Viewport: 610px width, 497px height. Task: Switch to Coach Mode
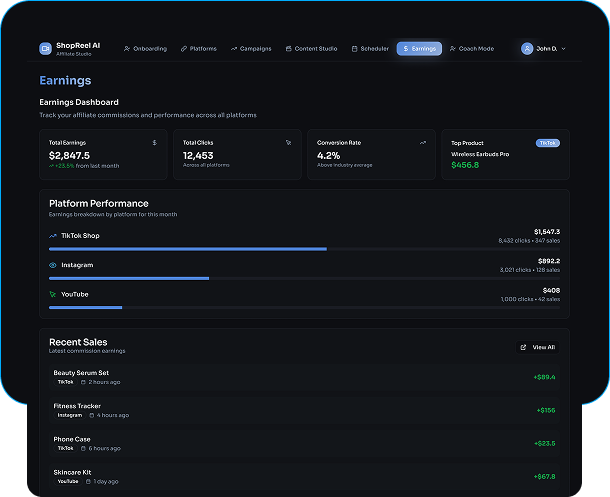[x=472, y=48]
